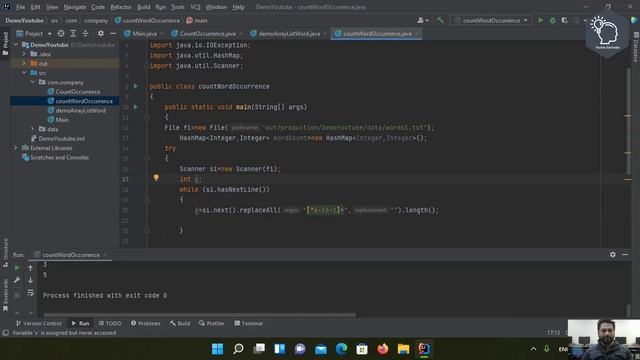Expand all icon in Project panel header
Screen dimensions: 640x360
73,33
